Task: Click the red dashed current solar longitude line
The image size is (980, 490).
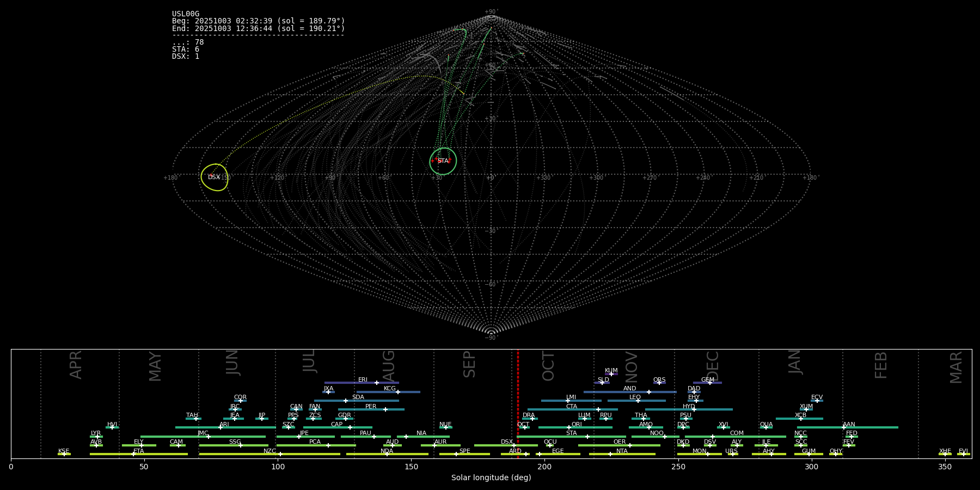Action: pos(518,403)
